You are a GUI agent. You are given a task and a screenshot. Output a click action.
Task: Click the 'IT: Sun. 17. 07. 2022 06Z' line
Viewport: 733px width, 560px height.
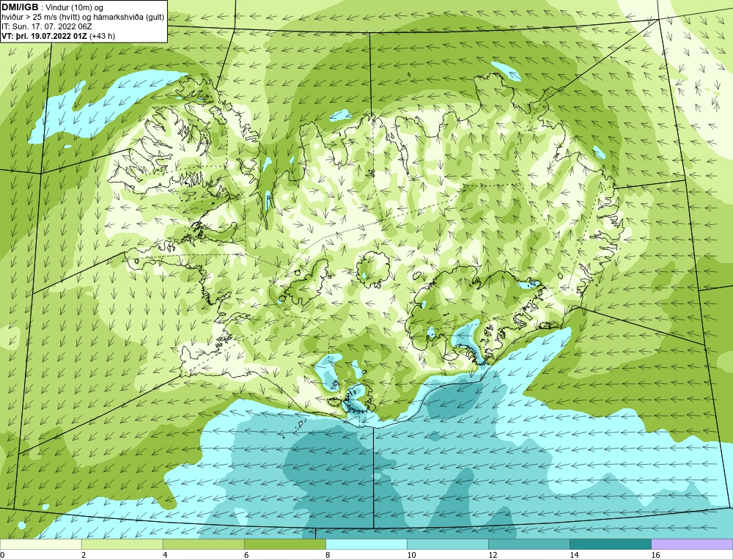(x=45, y=26)
